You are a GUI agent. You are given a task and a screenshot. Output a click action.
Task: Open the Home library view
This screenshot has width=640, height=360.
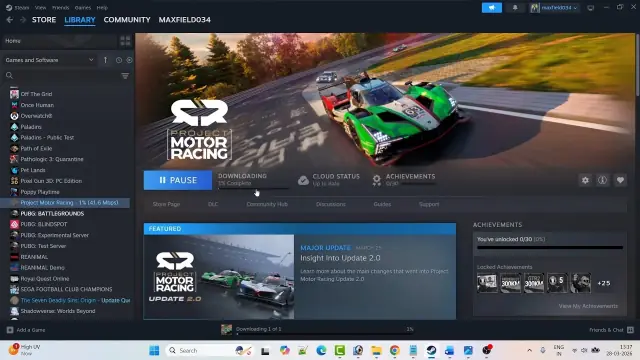pos(60,41)
